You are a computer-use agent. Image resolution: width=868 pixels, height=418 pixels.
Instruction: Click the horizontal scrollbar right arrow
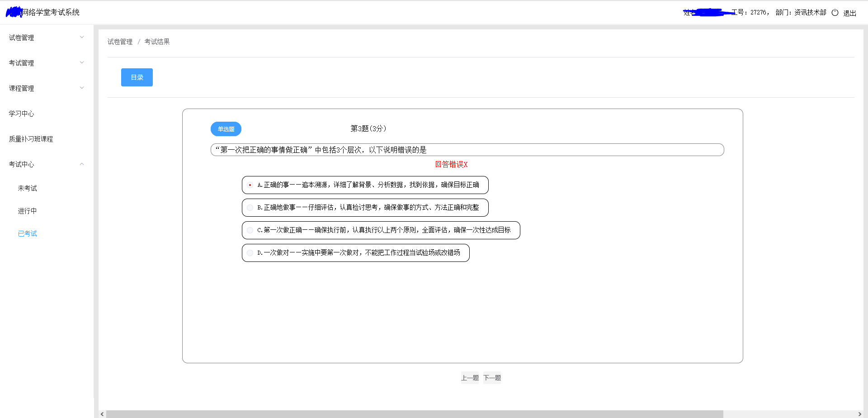coord(859,414)
